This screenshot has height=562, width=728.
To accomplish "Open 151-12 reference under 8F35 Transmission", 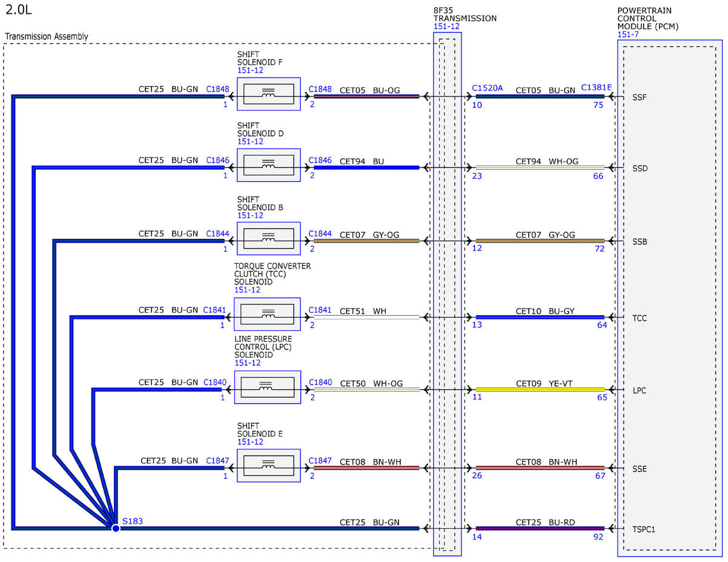I will tap(447, 27).
